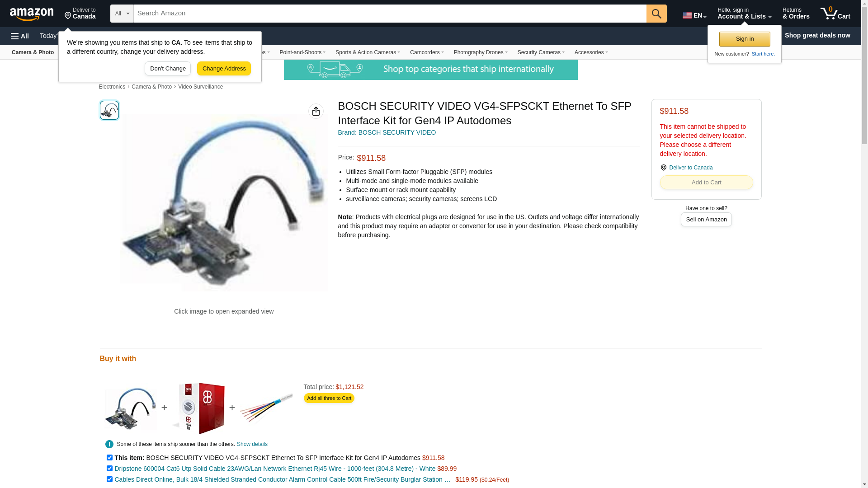Expand the Photography Drones dropdown
The height and width of the screenshot is (488, 868).
click(481, 52)
